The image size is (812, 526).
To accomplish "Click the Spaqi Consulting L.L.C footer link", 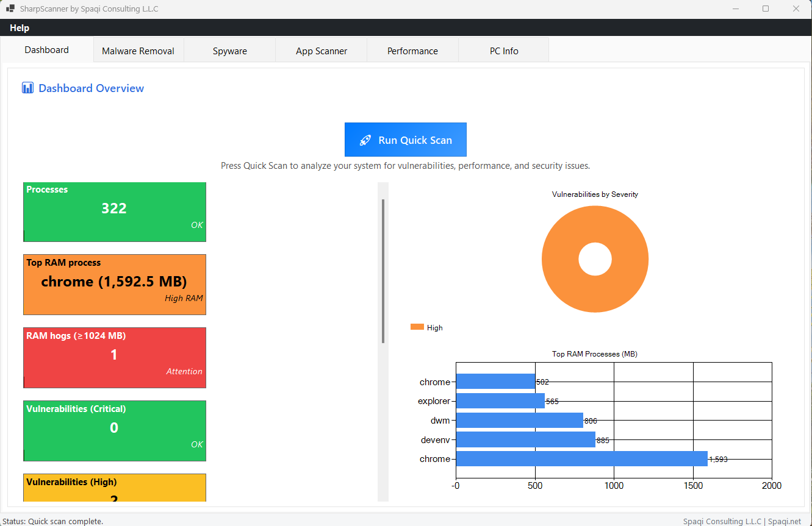I will pos(722,521).
